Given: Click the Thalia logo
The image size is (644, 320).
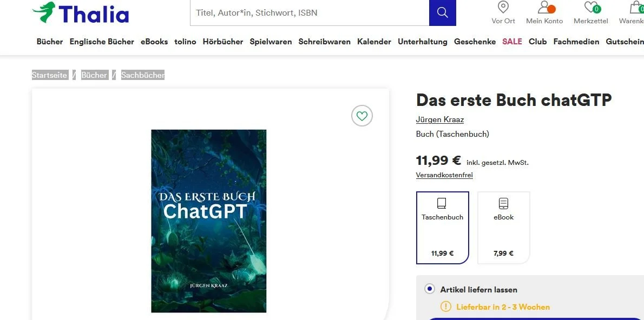Looking at the screenshot, I should (x=81, y=12).
